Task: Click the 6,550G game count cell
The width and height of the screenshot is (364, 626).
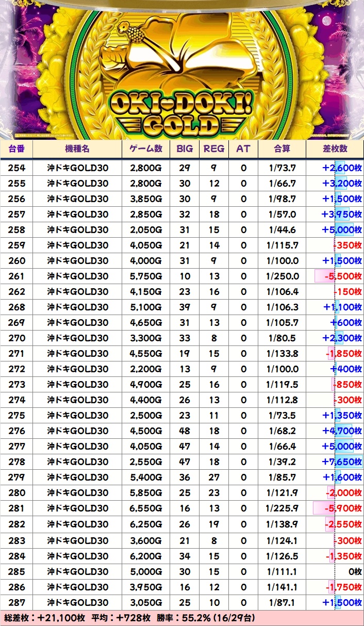Action: [x=146, y=508]
